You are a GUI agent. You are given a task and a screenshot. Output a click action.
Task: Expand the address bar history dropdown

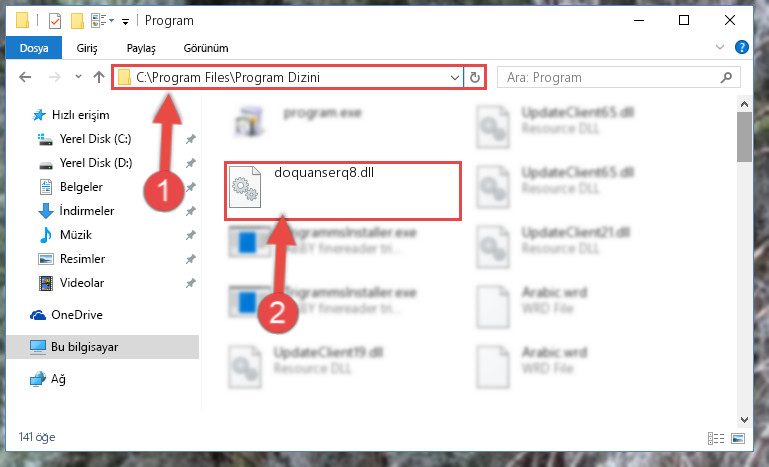[x=455, y=78]
